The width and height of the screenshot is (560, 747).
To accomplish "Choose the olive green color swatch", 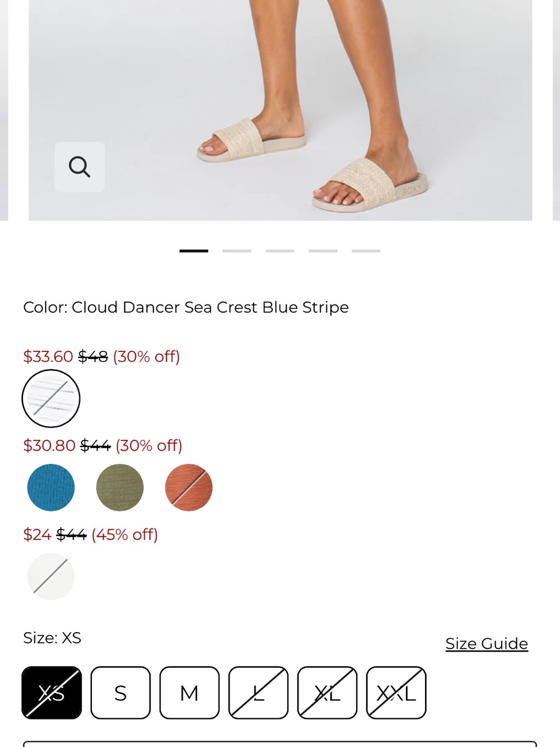I will (x=120, y=488).
